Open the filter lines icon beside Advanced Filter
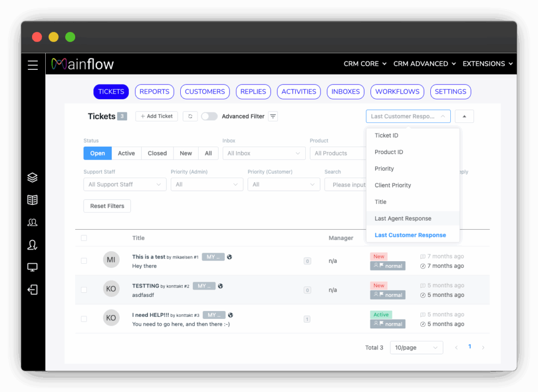The width and height of the screenshot is (538, 392). click(x=273, y=117)
